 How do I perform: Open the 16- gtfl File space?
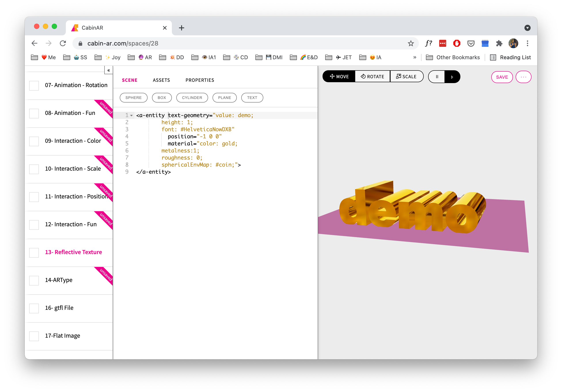[59, 308]
